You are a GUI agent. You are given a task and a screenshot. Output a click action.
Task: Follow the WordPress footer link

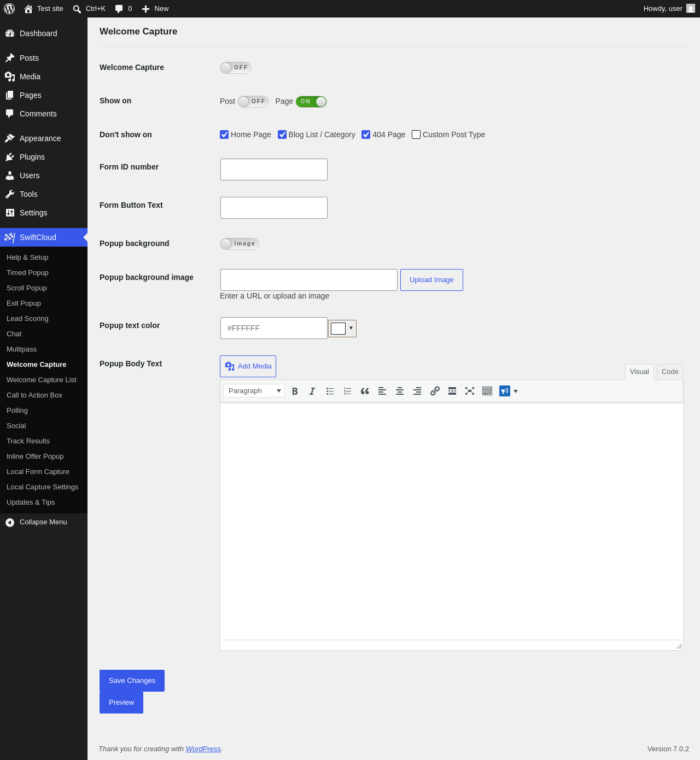tap(203, 749)
